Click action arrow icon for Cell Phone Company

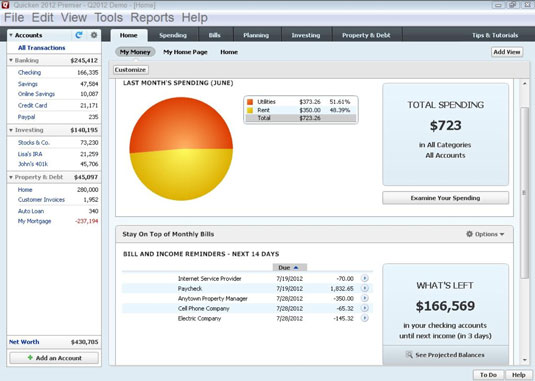[x=365, y=308]
